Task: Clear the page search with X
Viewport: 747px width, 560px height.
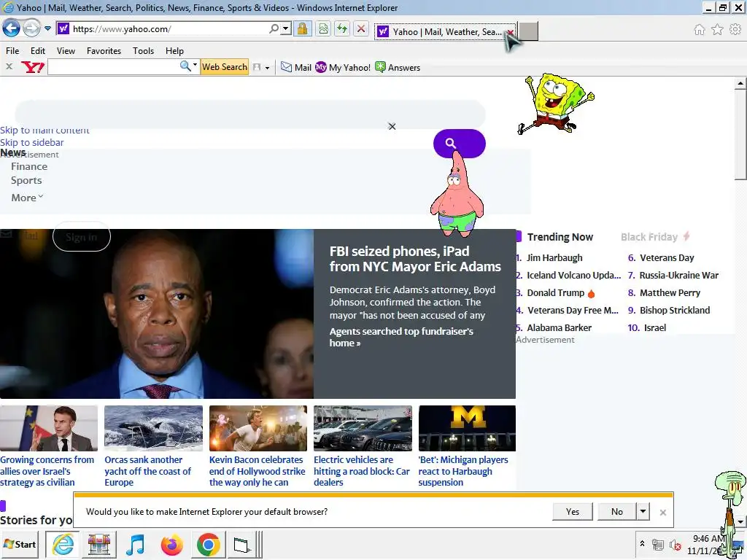Action: tap(392, 126)
